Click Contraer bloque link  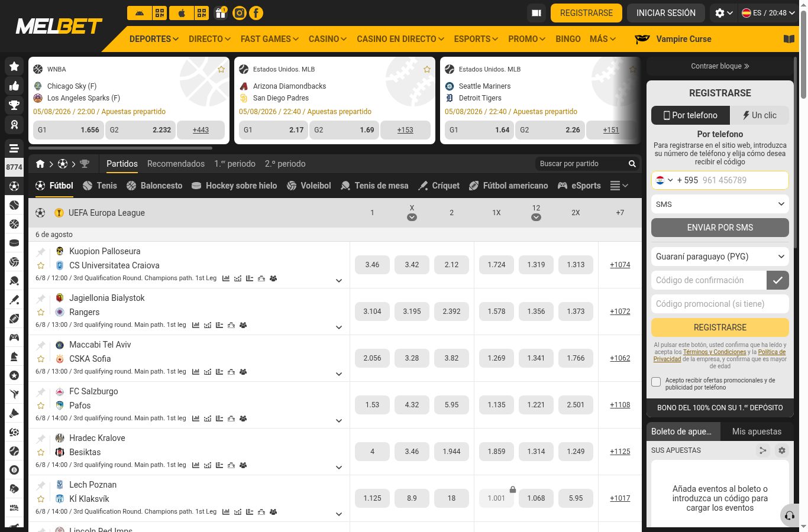(720, 66)
